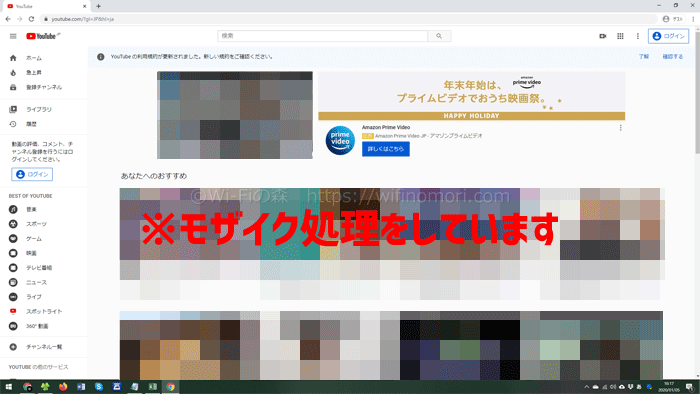Open the Amazon Prime Video ad options menu
The width and height of the screenshot is (700, 394).
tap(621, 128)
